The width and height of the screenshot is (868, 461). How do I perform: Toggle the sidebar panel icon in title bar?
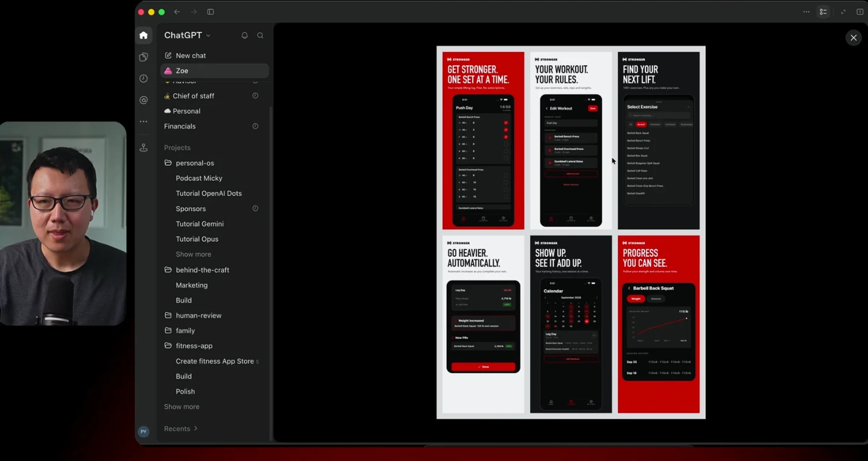coord(210,12)
